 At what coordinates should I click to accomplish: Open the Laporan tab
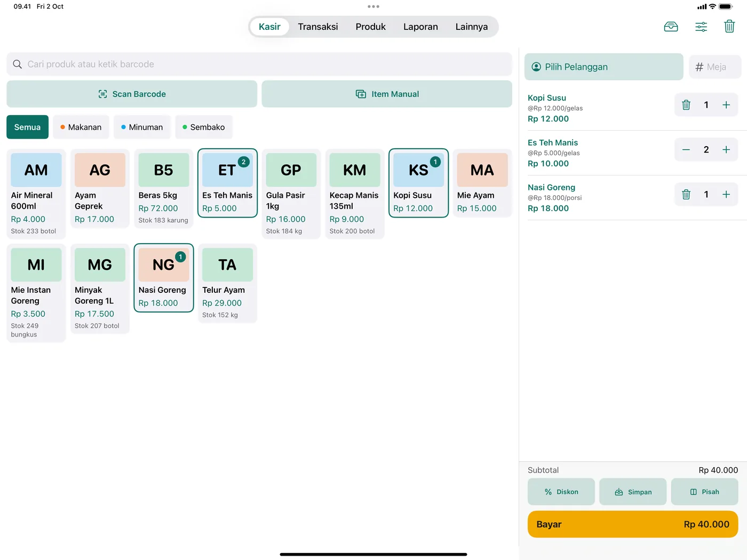pos(420,27)
